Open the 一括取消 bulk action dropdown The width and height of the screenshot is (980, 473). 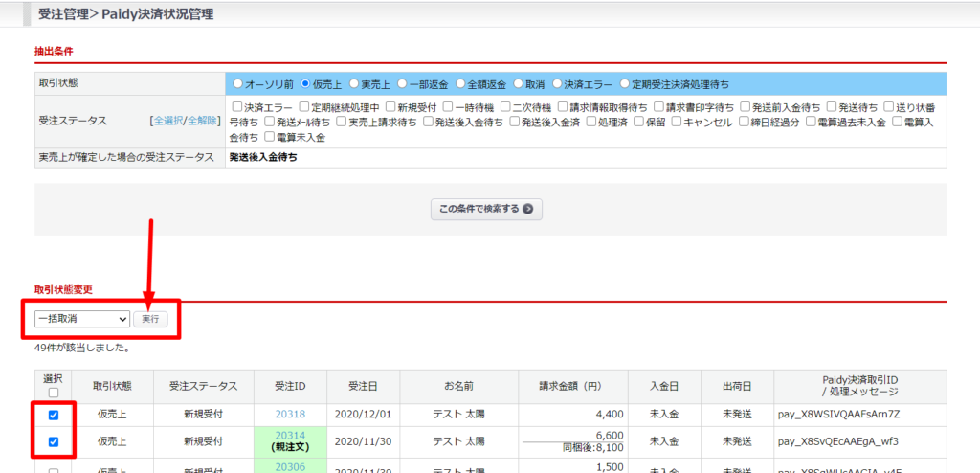coord(81,318)
